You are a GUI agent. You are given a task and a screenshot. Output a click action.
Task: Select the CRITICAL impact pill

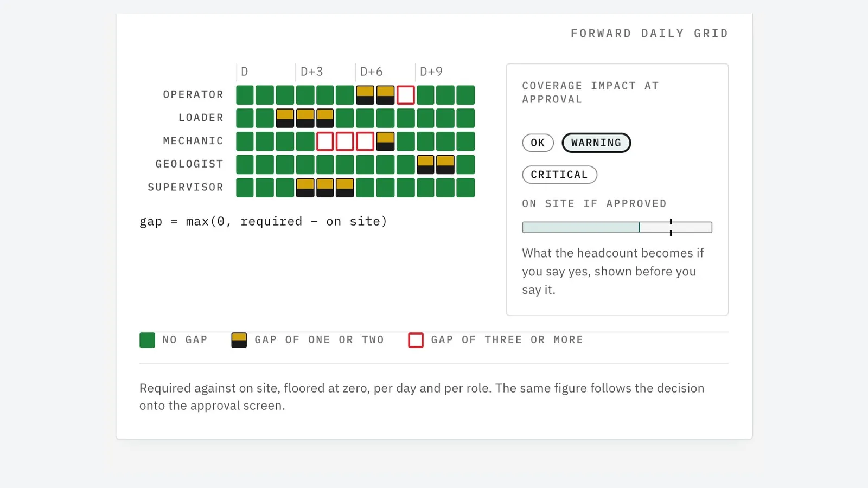559,175
